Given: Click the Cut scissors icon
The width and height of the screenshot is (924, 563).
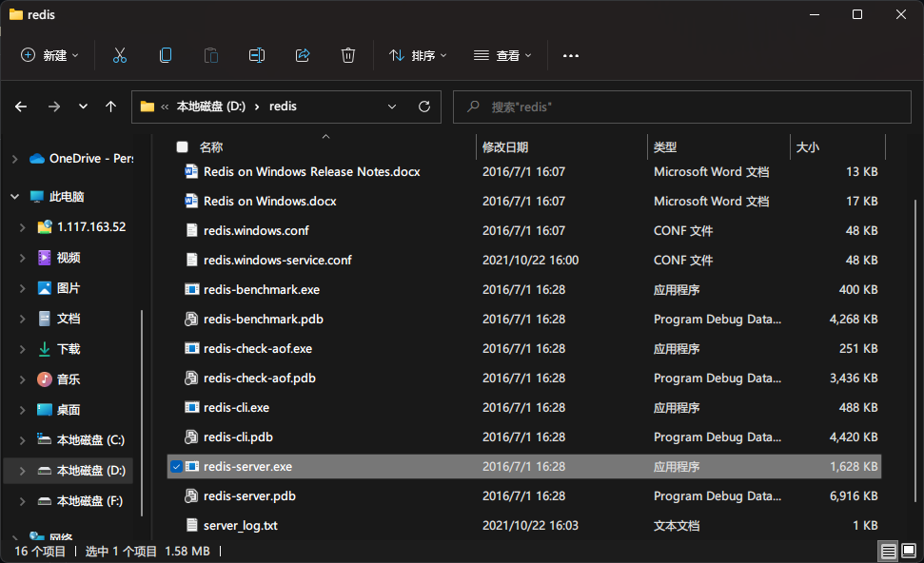Looking at the screenshot, I should (x=120, y=55).
